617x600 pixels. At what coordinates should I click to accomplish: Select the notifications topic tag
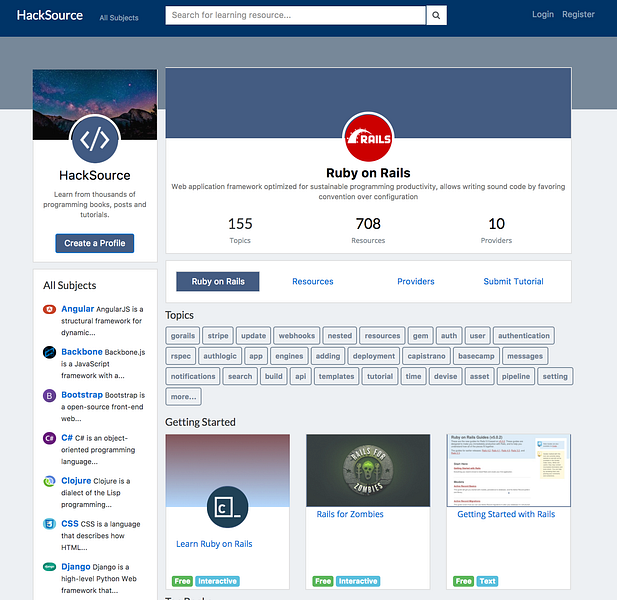pyautogui.click(x=193, y=376)
